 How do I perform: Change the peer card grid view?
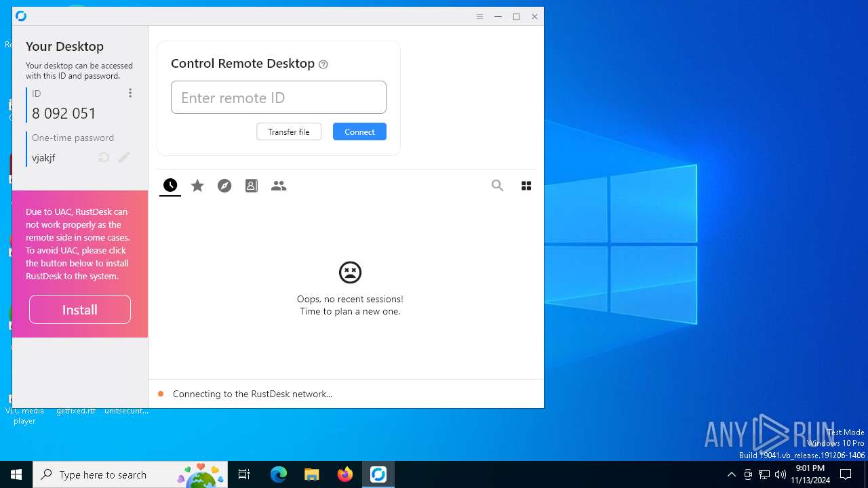coord(526,185)
